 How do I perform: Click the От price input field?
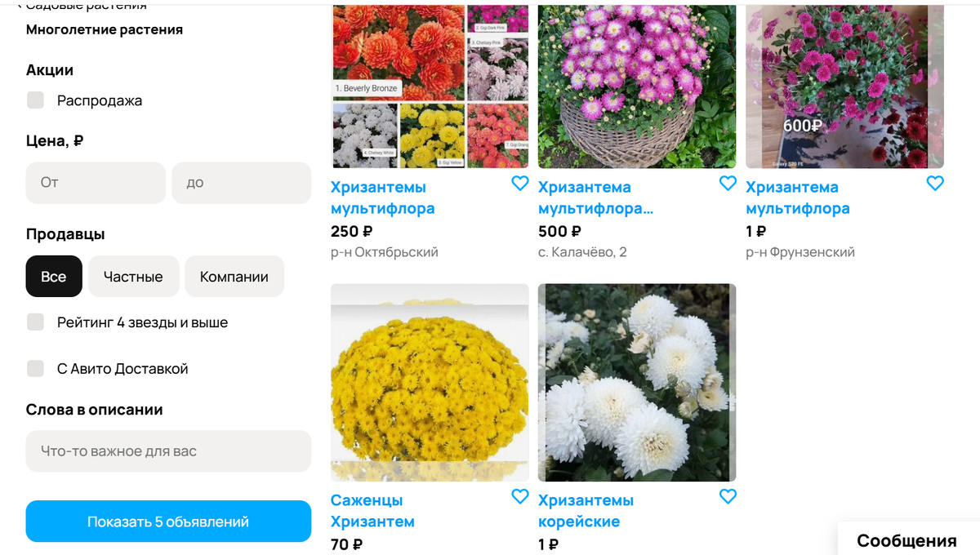96,183
